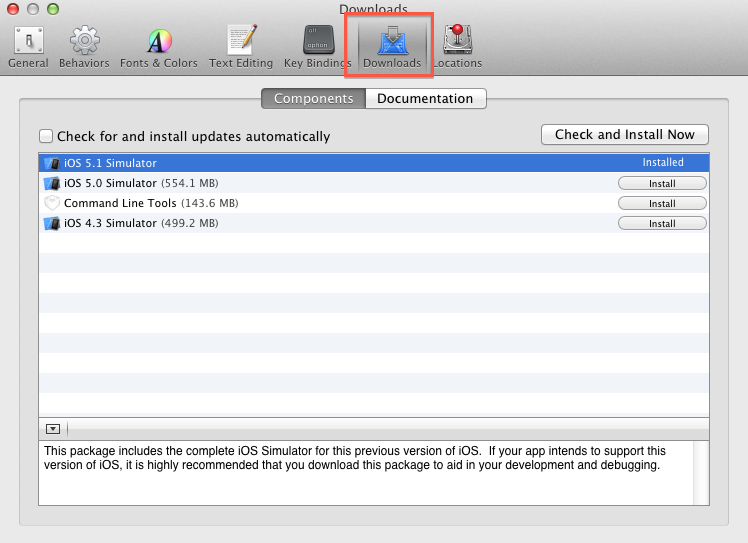This screenshot has height=543, width=748.
Task: Open the Behaviors preferences pane
Action: (84, 48)
